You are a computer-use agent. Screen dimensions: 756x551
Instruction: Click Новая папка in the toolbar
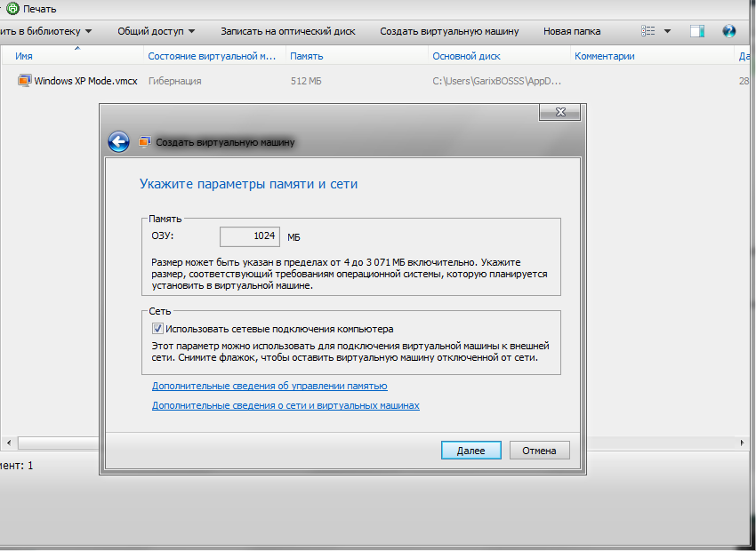tap(572, 31)
